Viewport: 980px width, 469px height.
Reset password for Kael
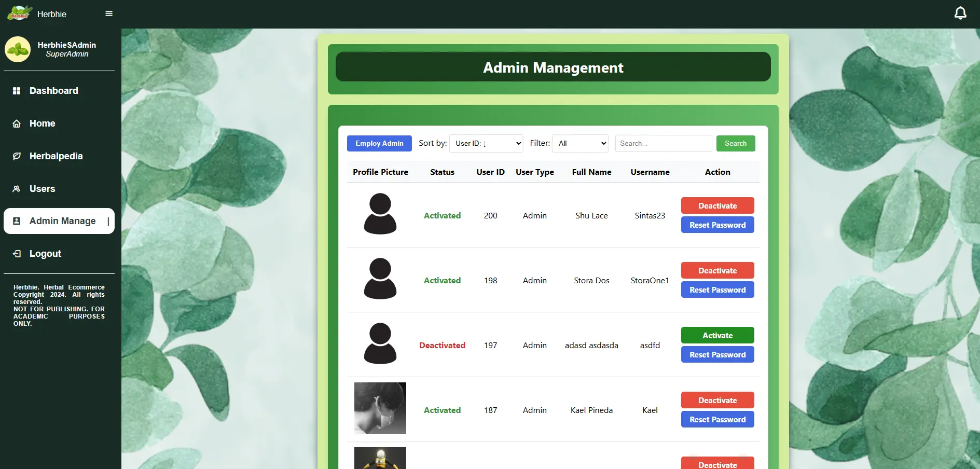pyautogui.click(x=717, y=419)
